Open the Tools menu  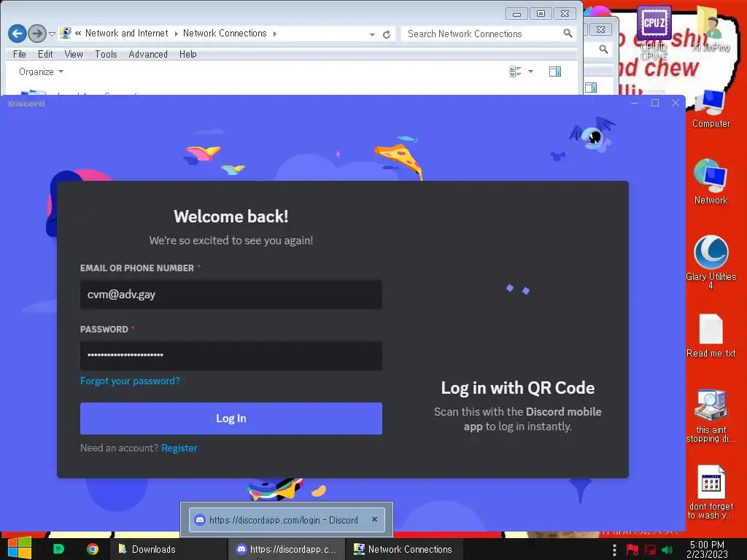point(106,54)
